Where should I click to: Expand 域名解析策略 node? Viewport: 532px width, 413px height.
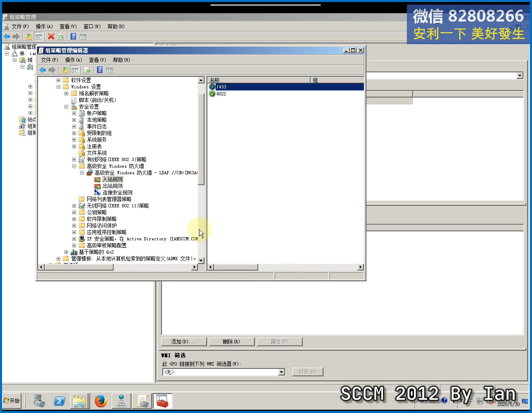(66, 93)
